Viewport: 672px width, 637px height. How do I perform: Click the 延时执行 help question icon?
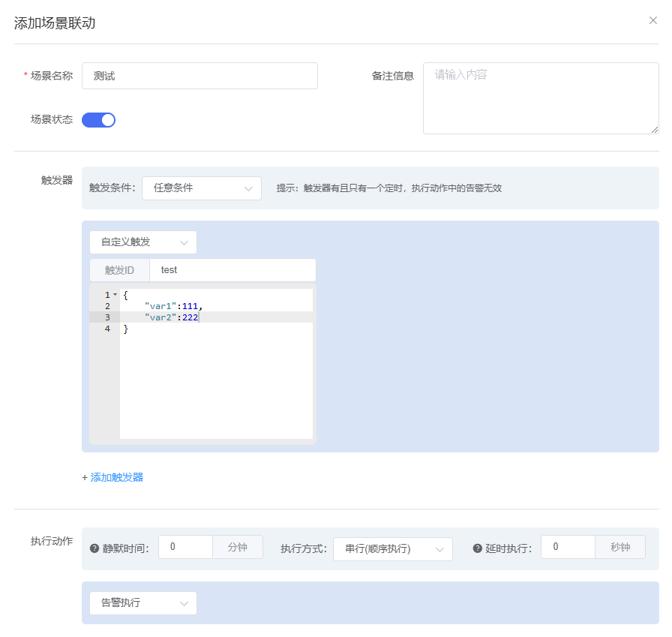pos(478,548)
